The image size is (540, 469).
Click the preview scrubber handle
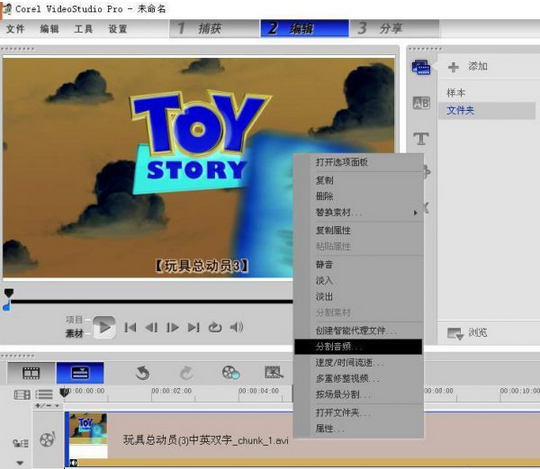coord(9,293)
